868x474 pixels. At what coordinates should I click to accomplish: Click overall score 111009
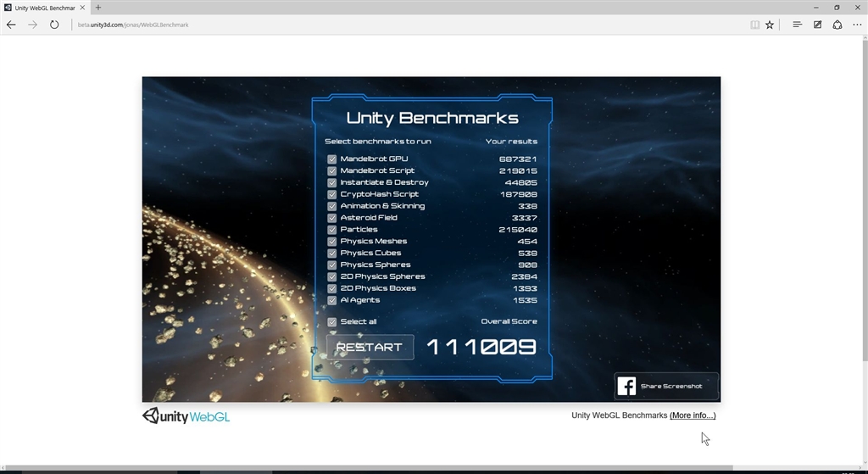(481, 347)
